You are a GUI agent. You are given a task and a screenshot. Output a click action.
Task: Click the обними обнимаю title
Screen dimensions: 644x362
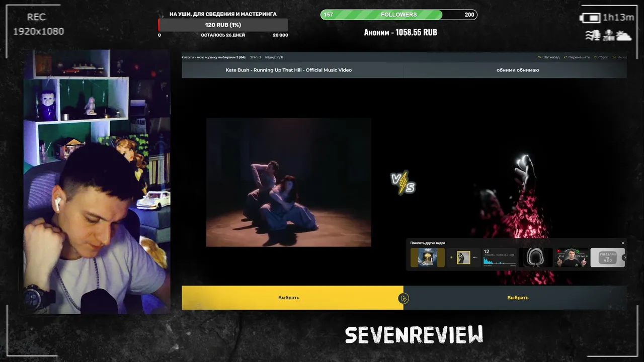pyautogui.click(x=518, y=70)
